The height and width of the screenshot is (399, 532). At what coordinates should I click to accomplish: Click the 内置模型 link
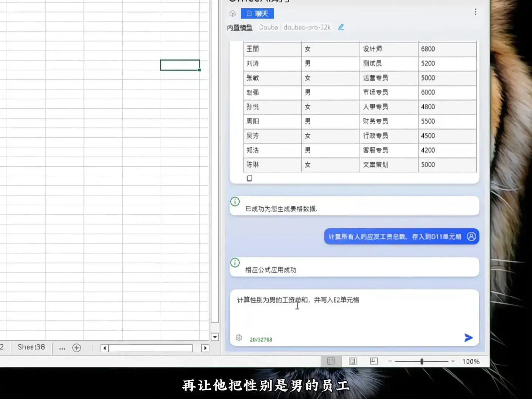239,27
